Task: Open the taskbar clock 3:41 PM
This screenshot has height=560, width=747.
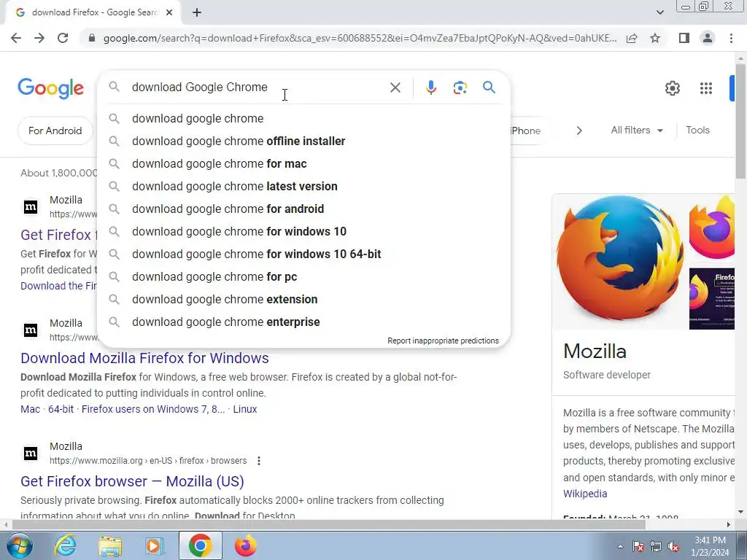Action: [710, 546]
